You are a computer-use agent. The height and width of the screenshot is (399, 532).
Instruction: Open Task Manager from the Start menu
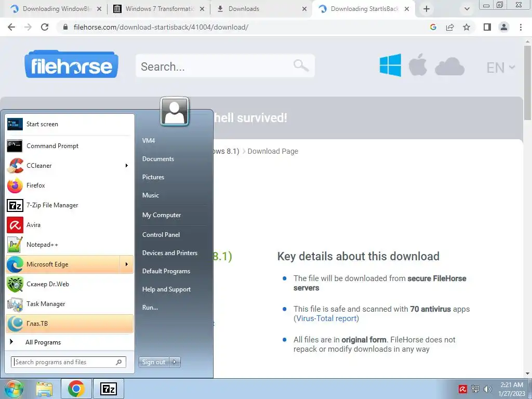70,303
